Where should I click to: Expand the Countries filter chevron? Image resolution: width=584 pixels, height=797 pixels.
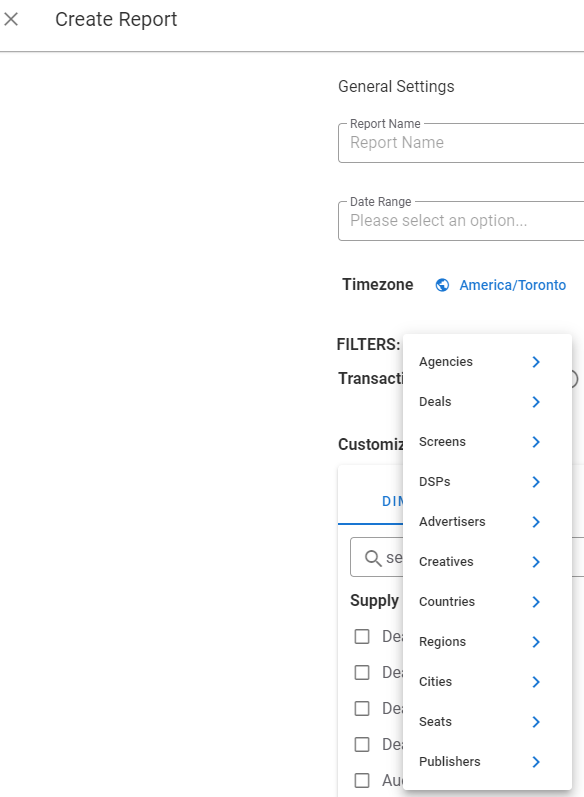click(x=536, y=602)
